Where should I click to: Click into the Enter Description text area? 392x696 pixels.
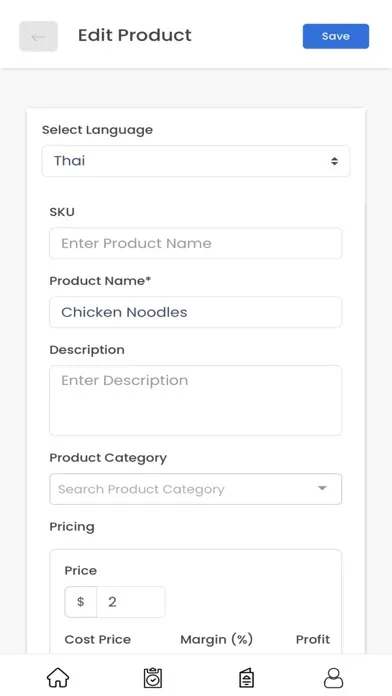point(196,400)
